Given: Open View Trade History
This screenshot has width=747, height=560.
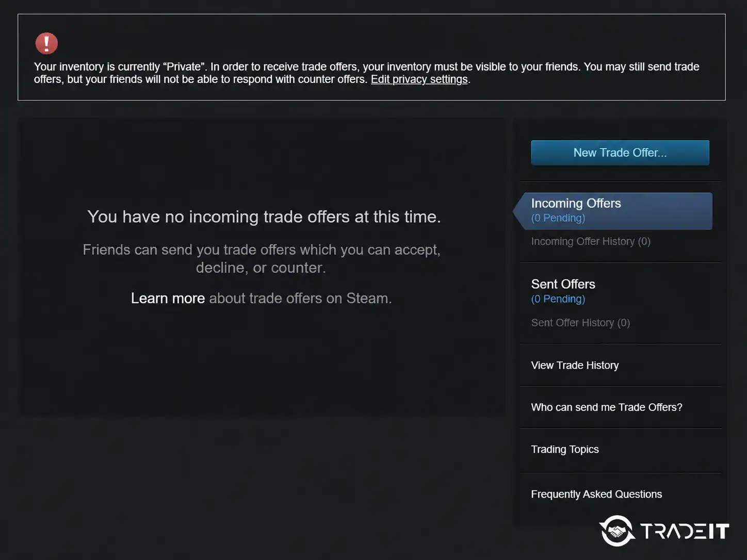Looking at the screenshot, I should pos(575,365).
